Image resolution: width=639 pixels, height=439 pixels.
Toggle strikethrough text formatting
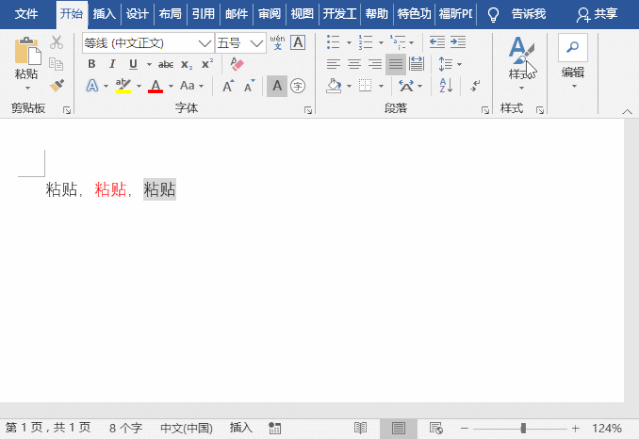(165, 64)
